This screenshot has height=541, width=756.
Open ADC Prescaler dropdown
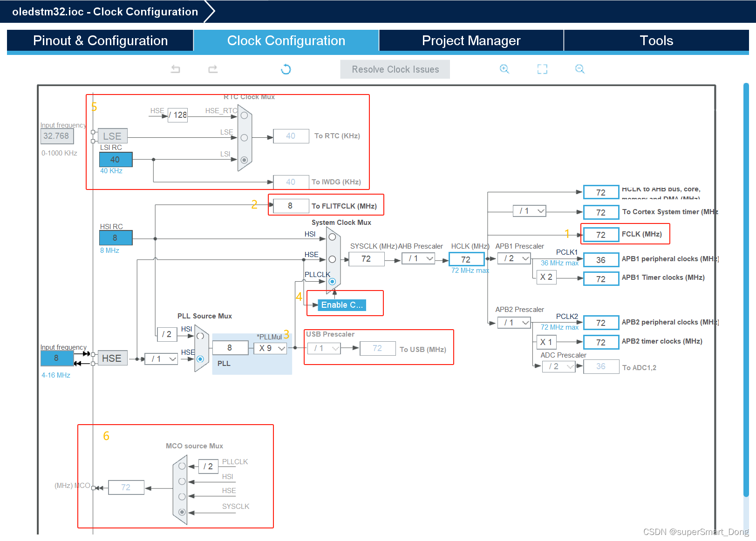click(559, 366)
